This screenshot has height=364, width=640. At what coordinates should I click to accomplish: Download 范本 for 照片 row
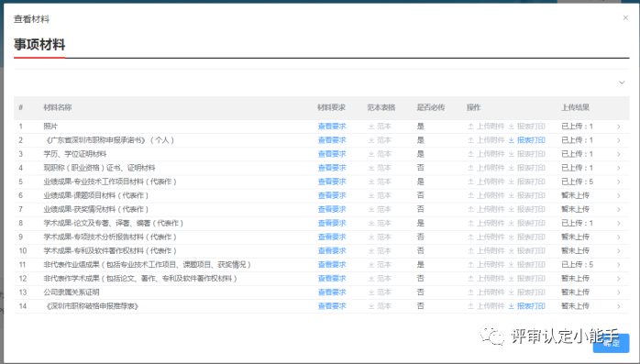(380, 127)
